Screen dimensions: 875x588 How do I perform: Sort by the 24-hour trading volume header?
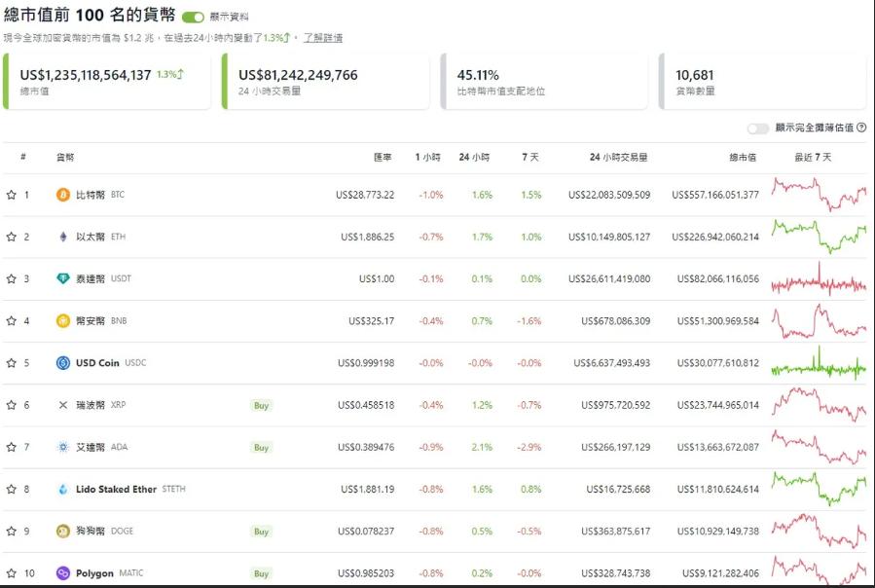coord(618,158)
